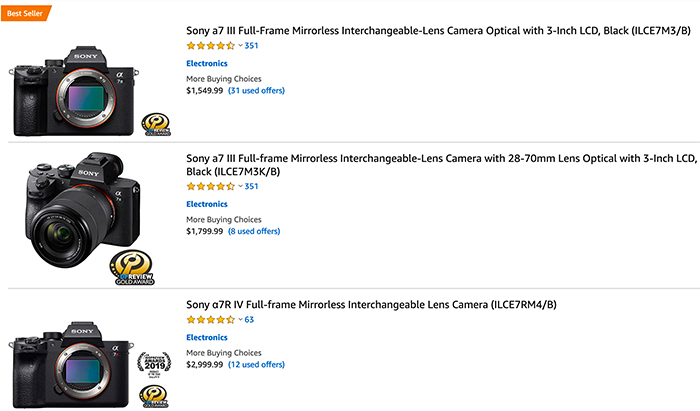Image resolution: width=700 pixels, height=411 pixels.
Task: Click the star rating of Sony a7R IV
Action: [x=211, y=320]
